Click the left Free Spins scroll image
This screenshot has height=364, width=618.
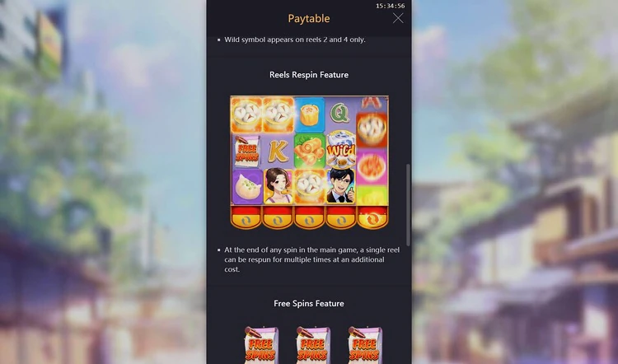(x=261, y=346)
